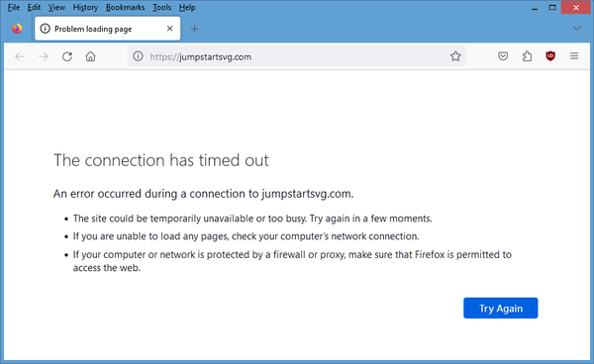Click the Firefox View logo icon
This screenshot has height=364, width=594.
coord(17,29)
